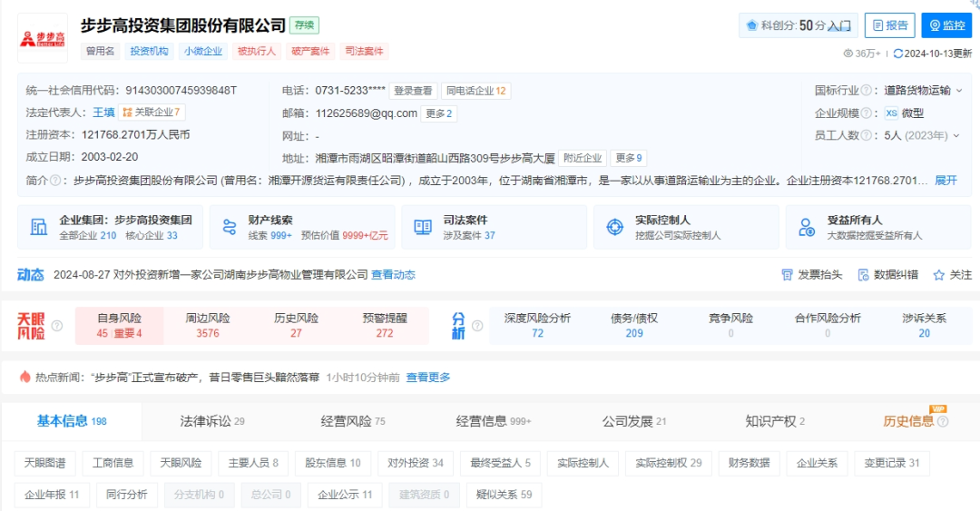Select 自身风险 45 risk tab
Image resolution: width=980 pixels, height=511 pixels.
point(120,325)
